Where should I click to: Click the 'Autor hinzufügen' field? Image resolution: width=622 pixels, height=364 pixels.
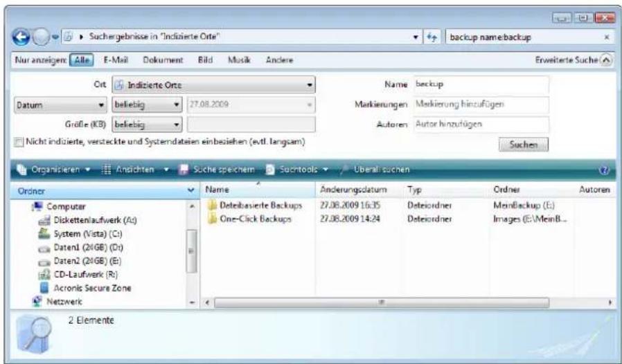click(481, 124)
